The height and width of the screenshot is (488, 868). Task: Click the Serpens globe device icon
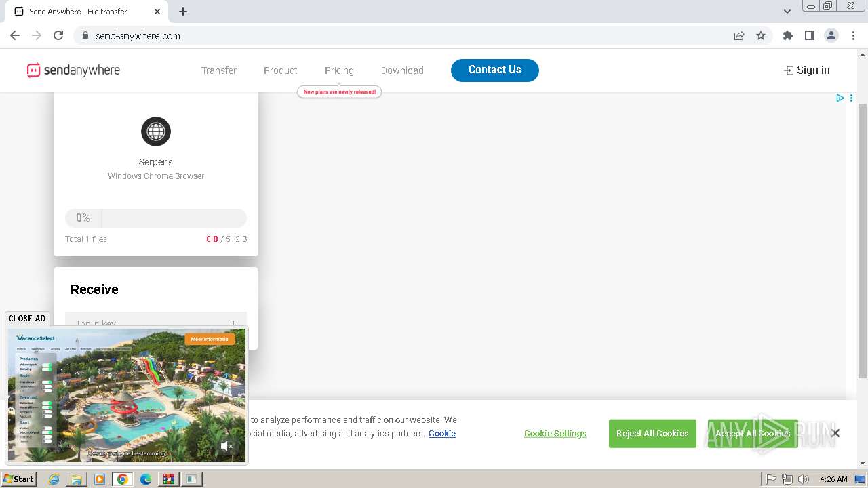(156, 131)
